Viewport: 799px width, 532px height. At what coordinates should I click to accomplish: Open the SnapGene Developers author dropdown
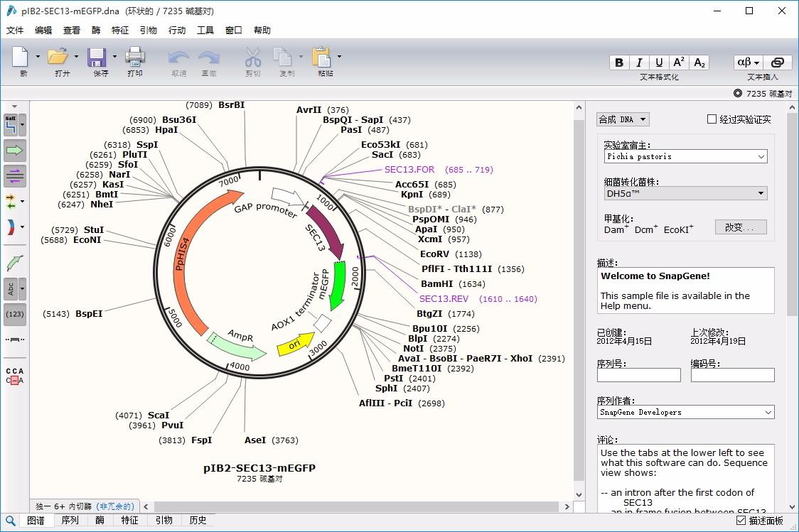[x=686, y=412]
